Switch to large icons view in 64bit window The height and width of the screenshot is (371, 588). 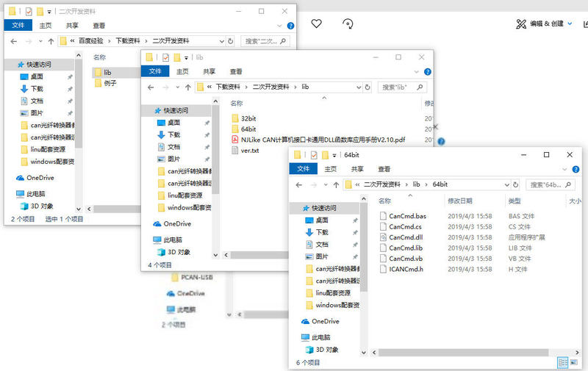coord(574,362)
